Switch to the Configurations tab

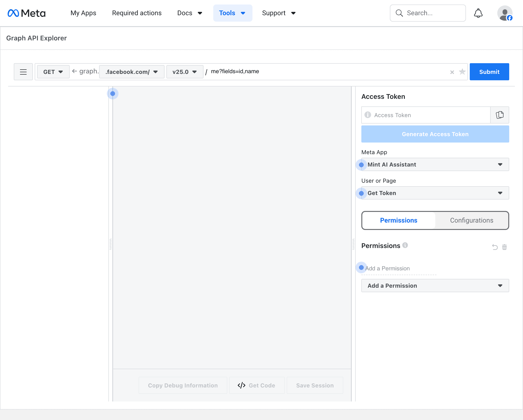[472, 220]
